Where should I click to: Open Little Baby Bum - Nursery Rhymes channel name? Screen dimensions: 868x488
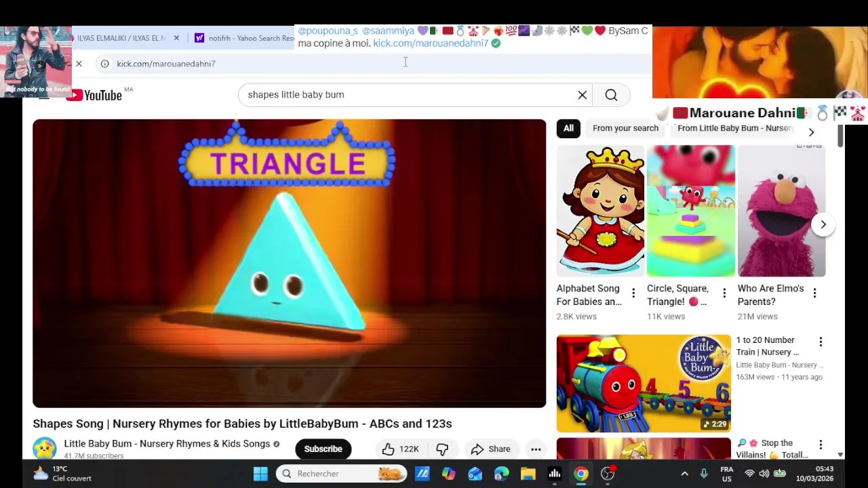[x=167, y=444]
